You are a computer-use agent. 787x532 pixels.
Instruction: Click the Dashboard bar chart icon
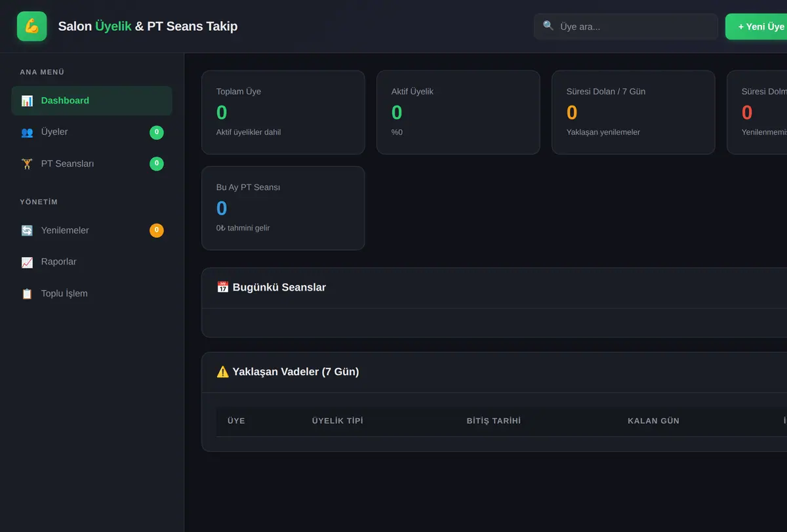[x=27, y=100]
